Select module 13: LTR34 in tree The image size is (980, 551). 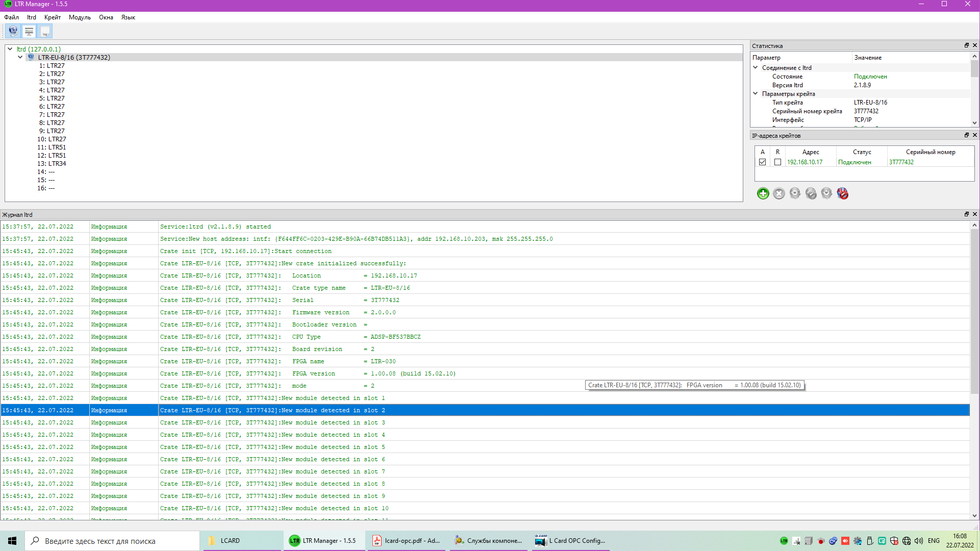[52, 164]
